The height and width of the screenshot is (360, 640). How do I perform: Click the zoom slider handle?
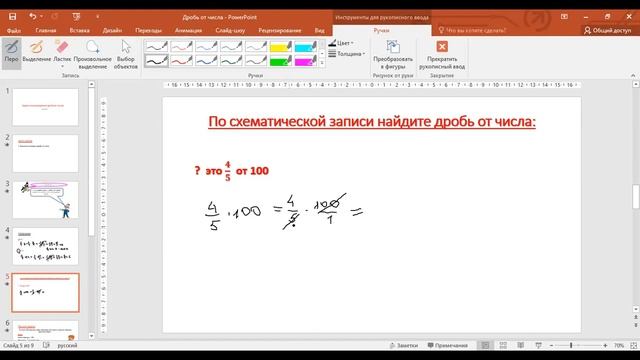tap(571, 345)
